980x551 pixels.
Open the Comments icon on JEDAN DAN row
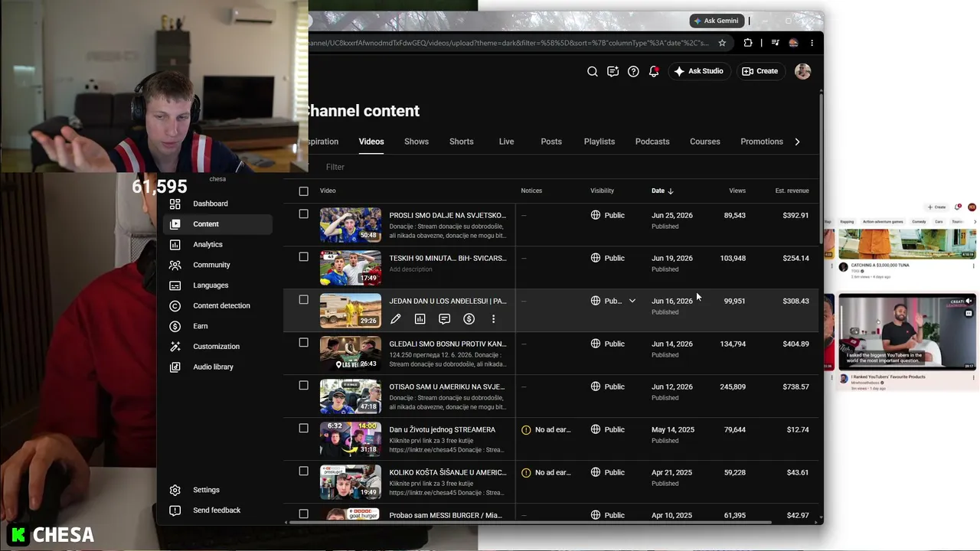444,319
